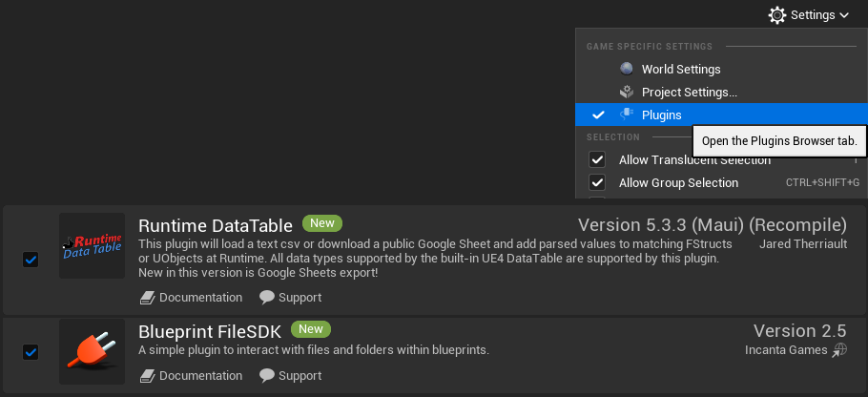Screen dimensions: 868x397
Task: Click the Jared Therriault author name
Action: [803, 243]
